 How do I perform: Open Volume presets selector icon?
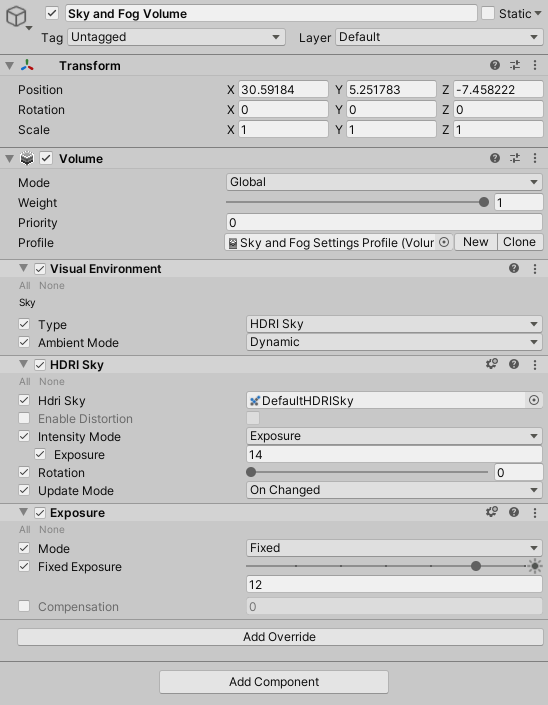tap(515, 158)
